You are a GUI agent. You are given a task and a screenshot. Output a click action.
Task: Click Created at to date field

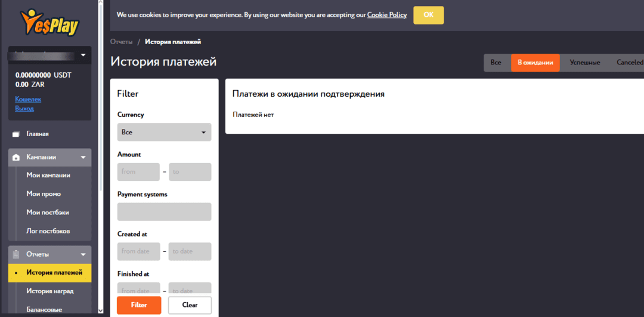tap(190, 251)
